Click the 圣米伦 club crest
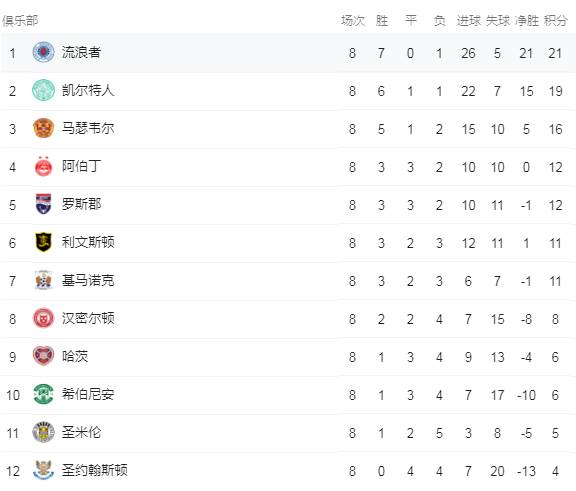The height and width of the screenshot is (491, 576). click(43, 432)
